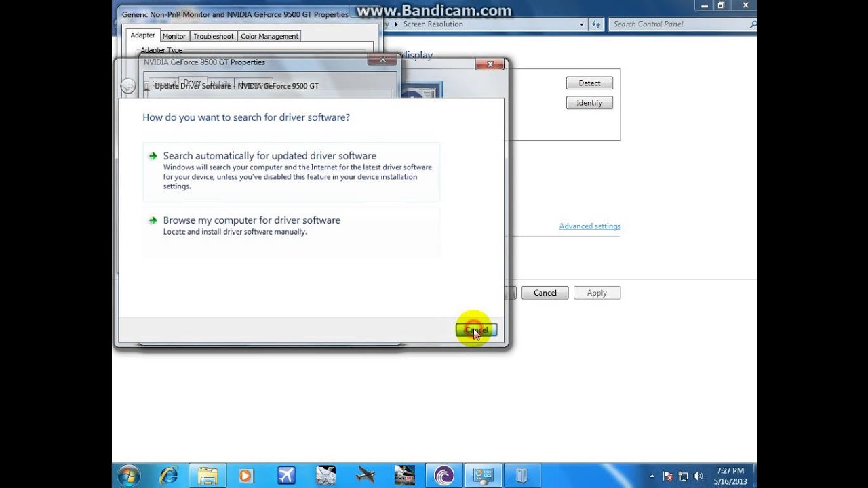Click Identify in Screen Resolution window

coord(589,103)
